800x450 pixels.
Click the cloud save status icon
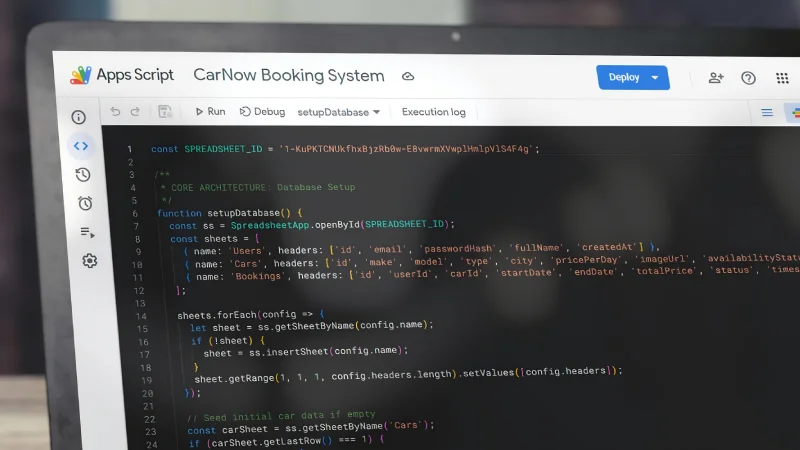[408, 76]
